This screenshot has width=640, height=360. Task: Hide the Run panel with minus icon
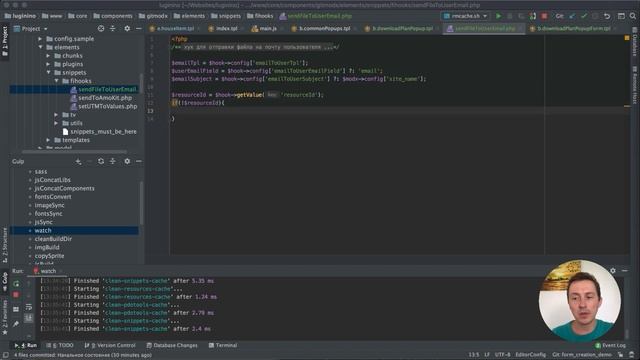point(624,271)
